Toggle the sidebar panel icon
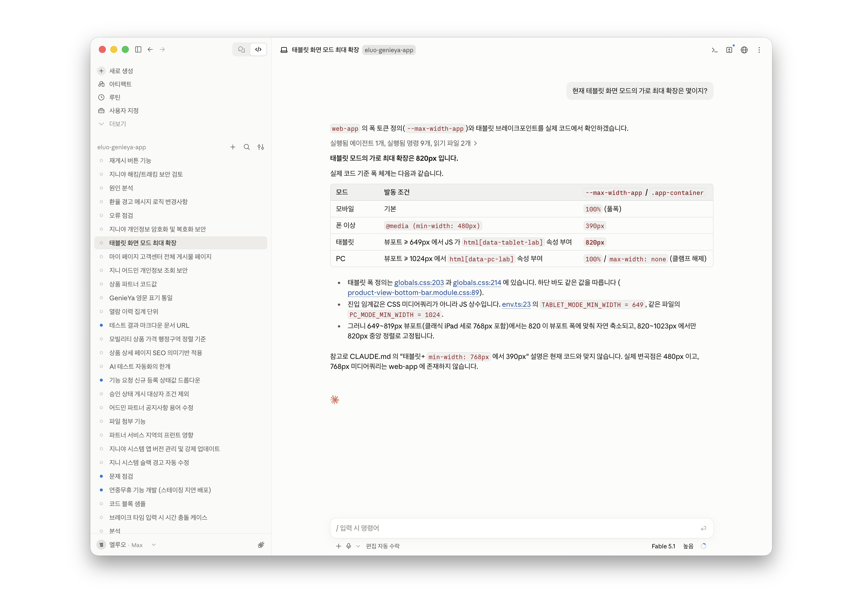This screenshot has height=616, width=861. (x=138, y=49)
